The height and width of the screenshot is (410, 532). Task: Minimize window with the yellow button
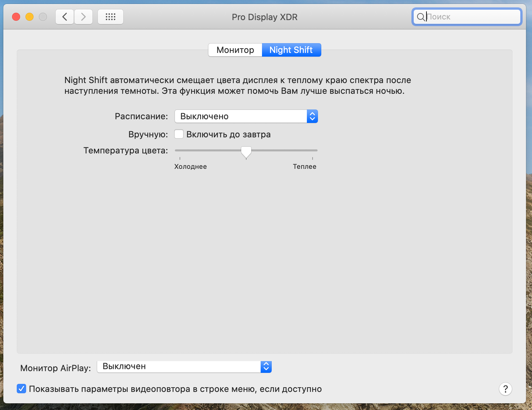tap(29, 17)
